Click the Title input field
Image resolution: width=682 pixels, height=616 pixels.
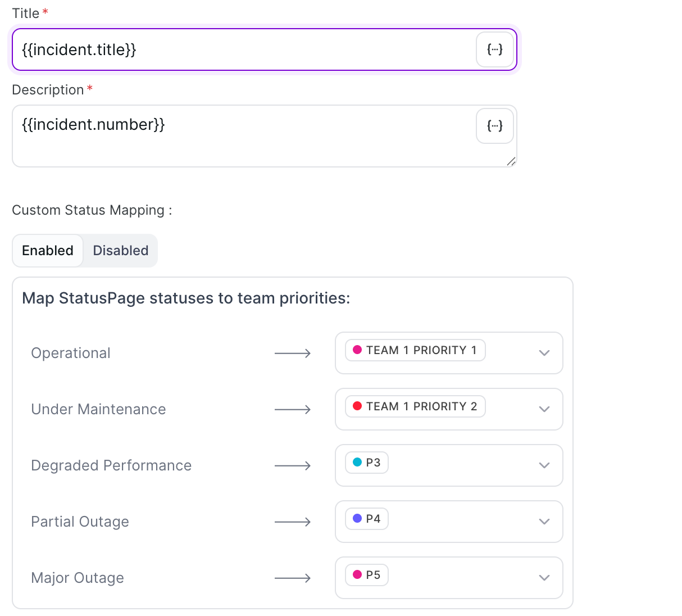pos(242,50)
